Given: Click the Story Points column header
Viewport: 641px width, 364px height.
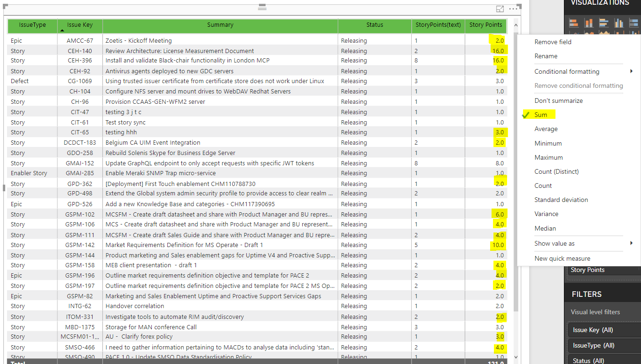Looking at the screenshot, I should coord(485,25).
